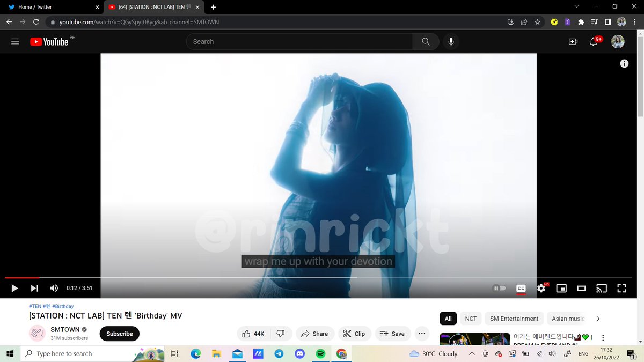
Task: Open the YouTube hamburger guide menu
Action: (x=15, y=42)
